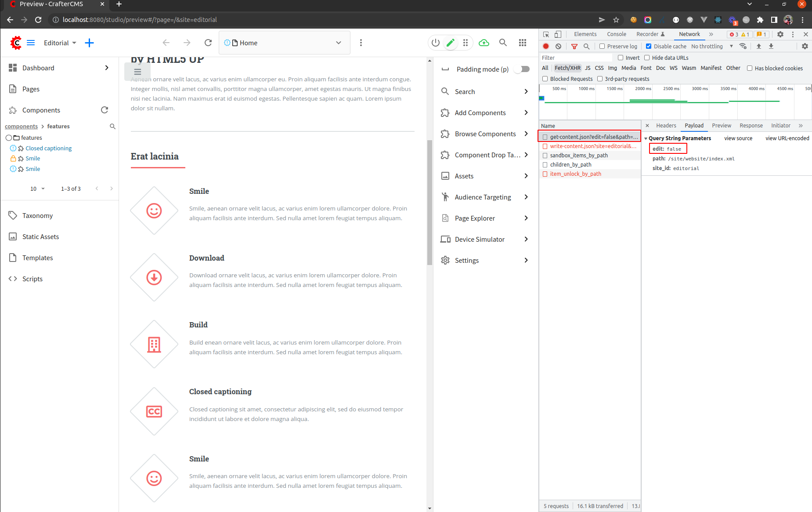Viewport: 812px width, 512px height.
Task: Collapse the Query String Parameters section
Action: click(646, 138)
